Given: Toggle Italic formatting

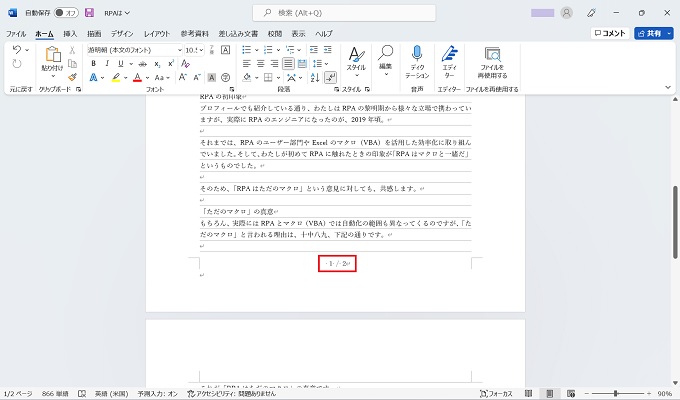Looking at the screenshot, I should point(107,64).
